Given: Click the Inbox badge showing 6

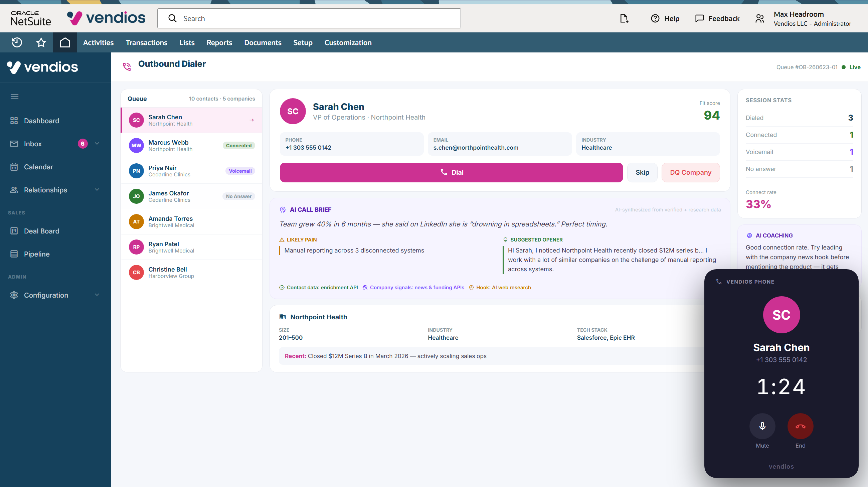Looking at the screenshot, I should [x=82, y=144].
